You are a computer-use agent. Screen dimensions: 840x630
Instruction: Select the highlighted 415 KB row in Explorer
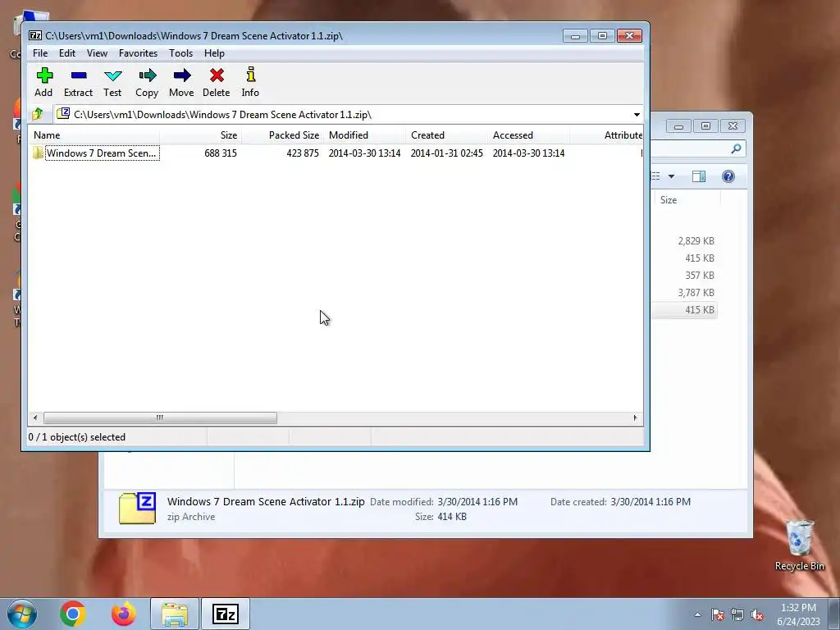pos(684,309)
